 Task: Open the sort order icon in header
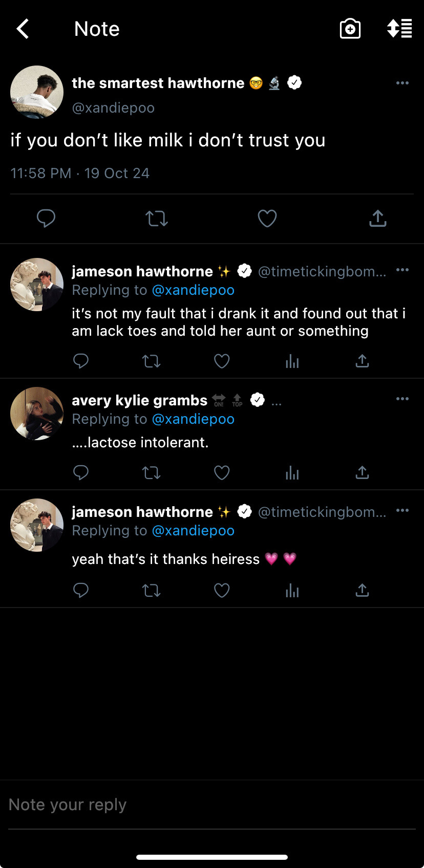coord(399,29)
